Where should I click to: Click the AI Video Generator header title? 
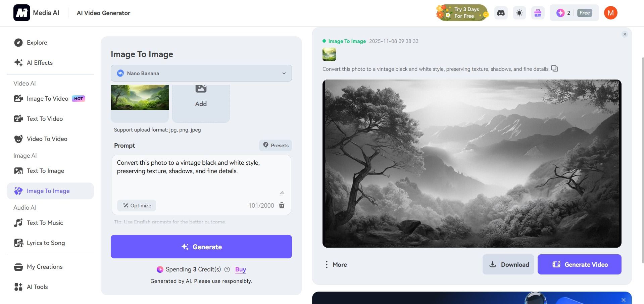pos(103,13)
